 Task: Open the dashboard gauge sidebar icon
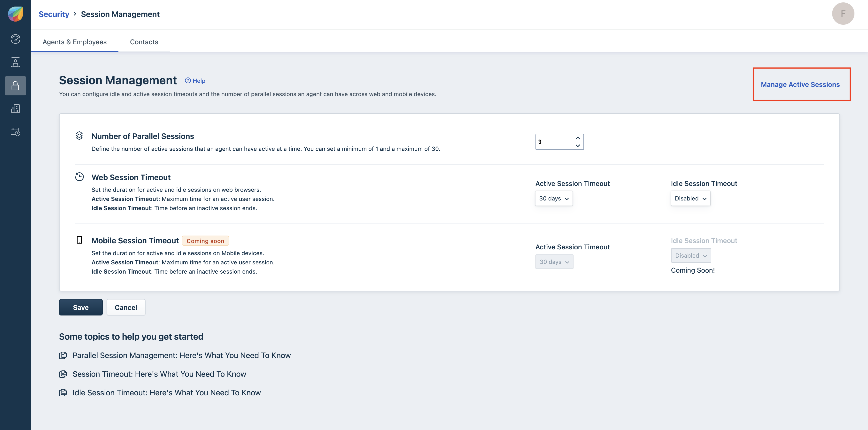tap(15, 39)
